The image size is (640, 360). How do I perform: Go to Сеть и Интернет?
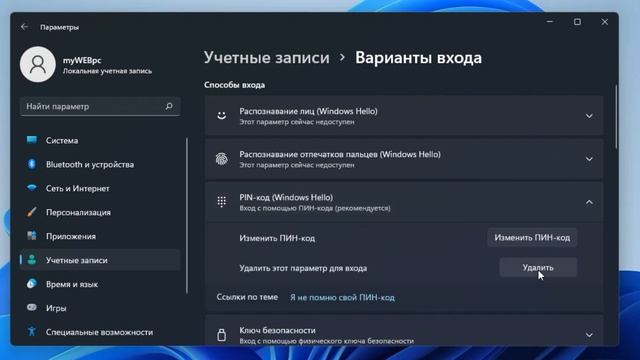coord(100,189)
